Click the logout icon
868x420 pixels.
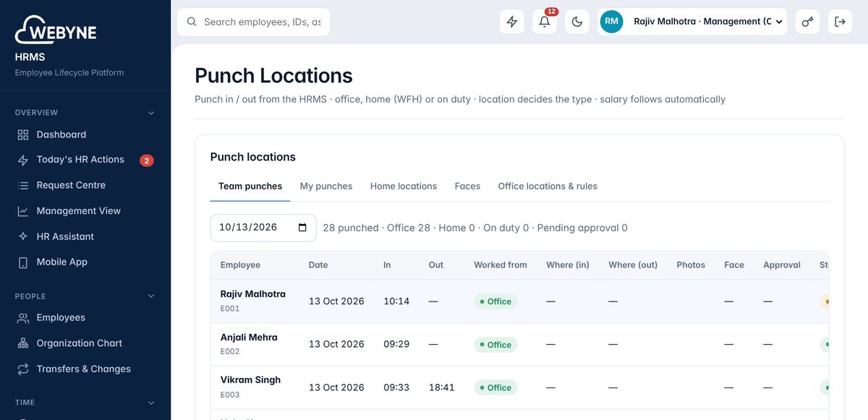840,22
